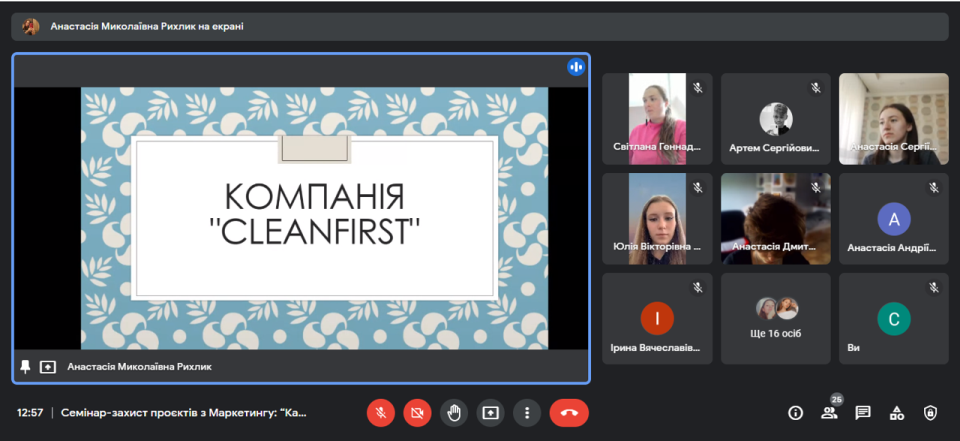Screen dimensions: 960x441
Task: Select Ірина Вячеславівна's participant tile
Action: click(657, 319)
